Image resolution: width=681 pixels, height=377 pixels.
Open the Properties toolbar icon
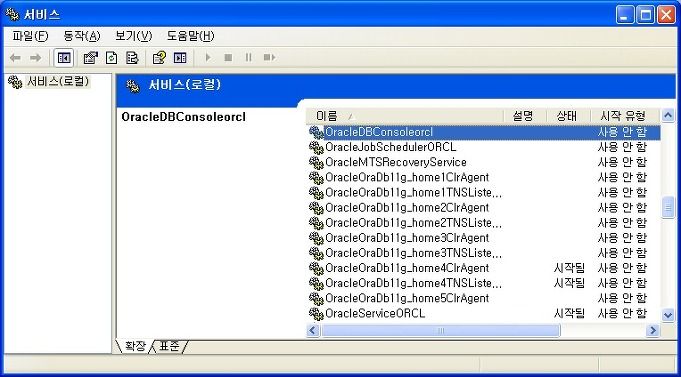[90, 57]
